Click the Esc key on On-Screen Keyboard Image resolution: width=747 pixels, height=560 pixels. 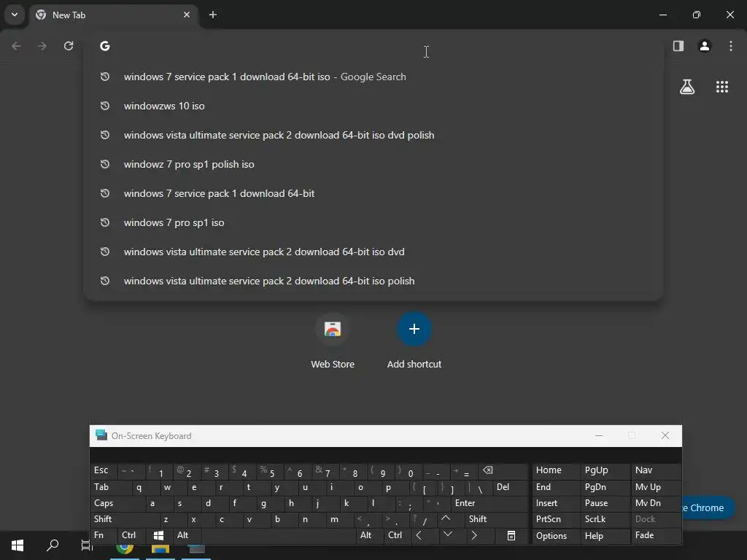pos(103,470)
